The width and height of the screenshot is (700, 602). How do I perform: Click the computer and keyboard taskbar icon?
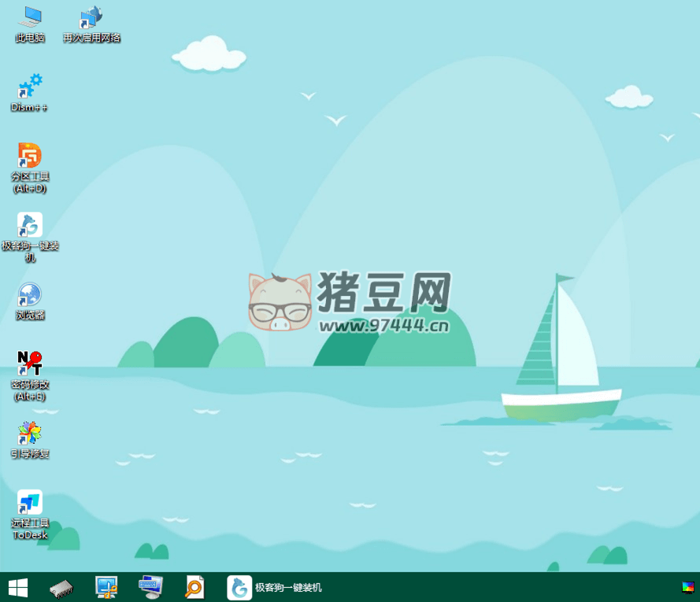150,587
